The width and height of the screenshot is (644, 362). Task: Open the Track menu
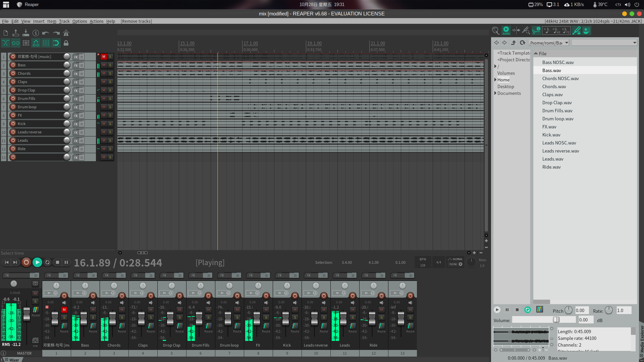coord(64,21)
